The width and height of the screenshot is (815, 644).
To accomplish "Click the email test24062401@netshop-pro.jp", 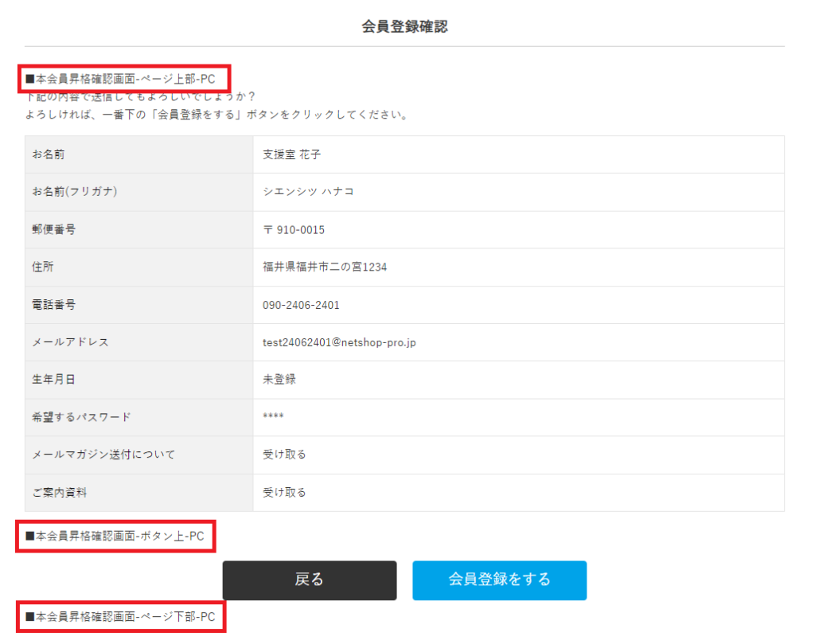I will pyautogui.click(x=340, y=342).
